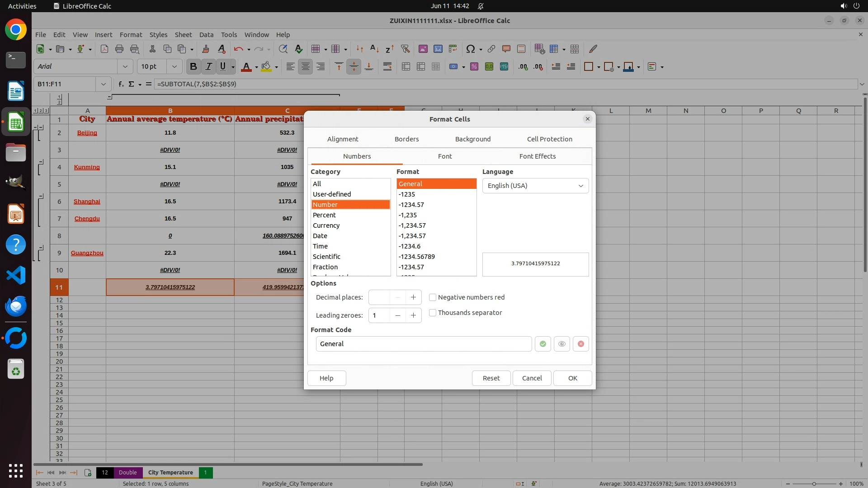Check the Thousands separator option
Screen dimensions: 868x488
point(433,313)
